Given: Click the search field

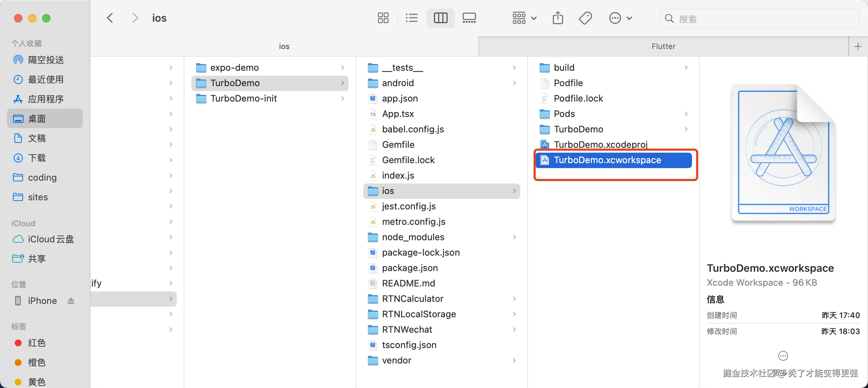Looking at the screenshot, I should (760, 19).
